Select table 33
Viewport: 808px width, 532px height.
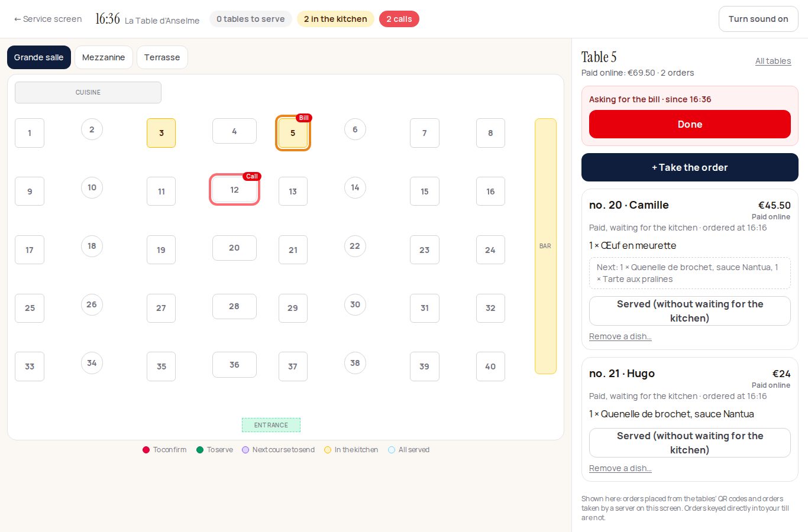tap(30, 366)
